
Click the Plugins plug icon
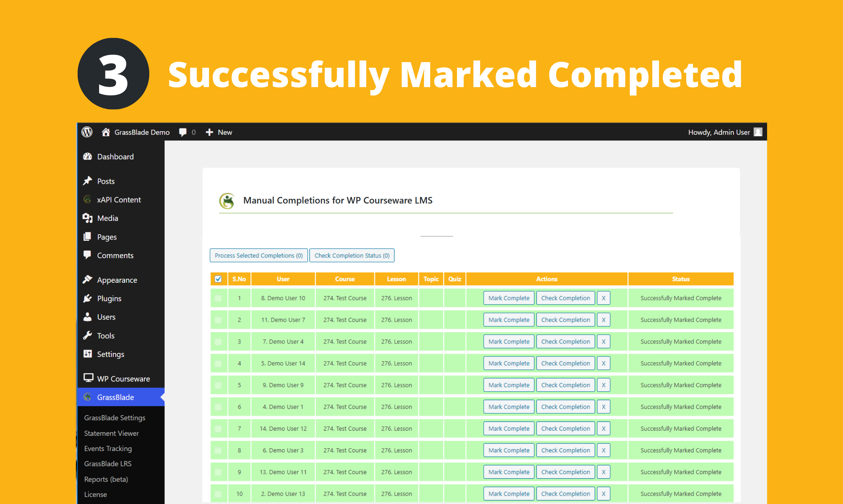click(87, 298)
